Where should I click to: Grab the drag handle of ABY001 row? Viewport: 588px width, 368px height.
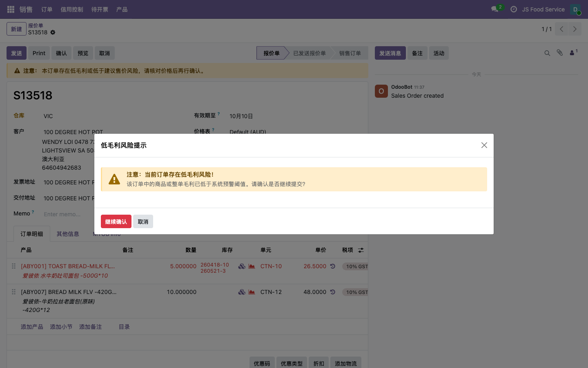(x=13, y=266)
